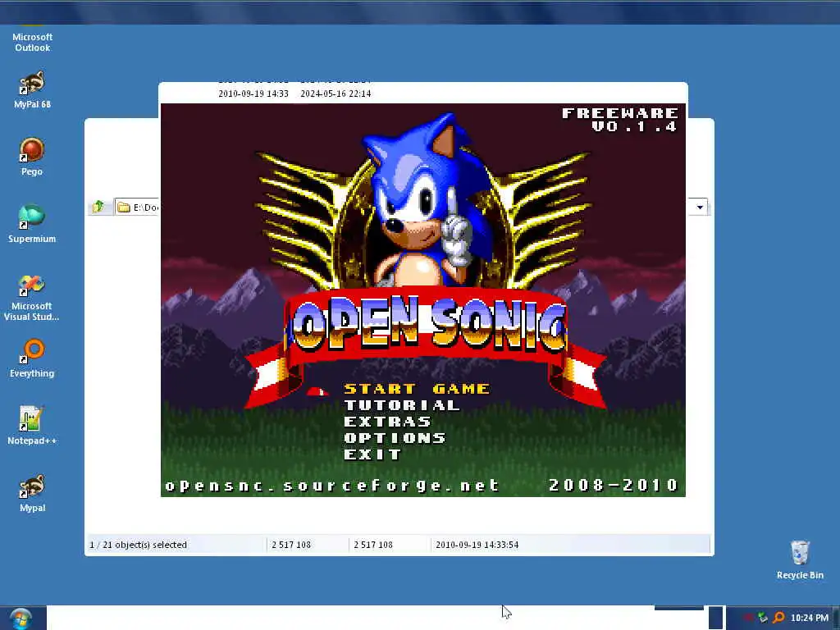This screenshot has width=840, height=630.
Task: Click the folder icon in the address bar
Action: (124, 208)
